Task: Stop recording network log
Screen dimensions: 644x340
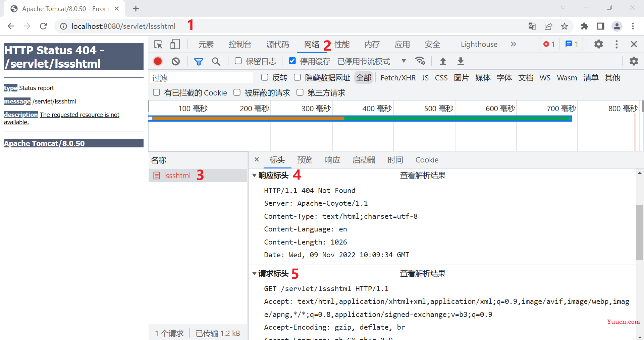Action: (x=158, y=61)
